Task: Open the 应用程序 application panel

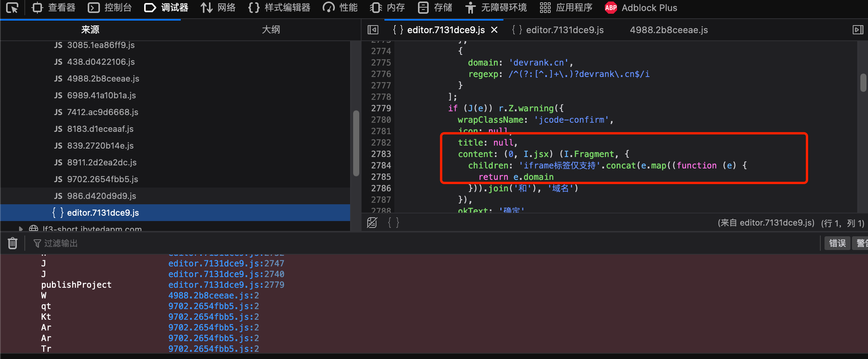Action: pyautogui.click(x=566, y=8)
